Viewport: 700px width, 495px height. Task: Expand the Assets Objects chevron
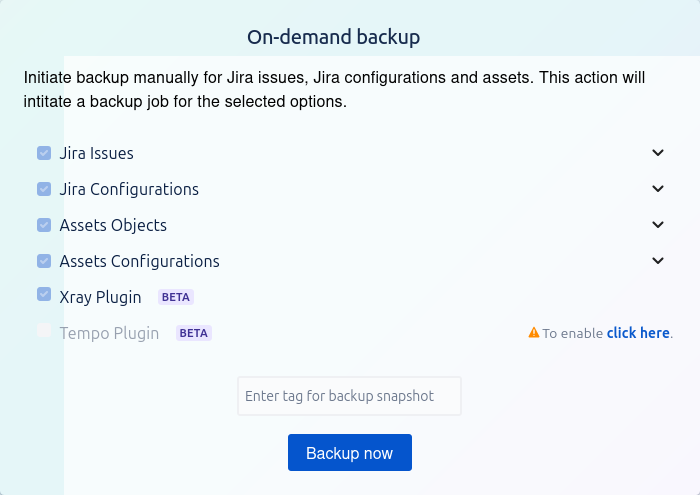pos(658,225)
